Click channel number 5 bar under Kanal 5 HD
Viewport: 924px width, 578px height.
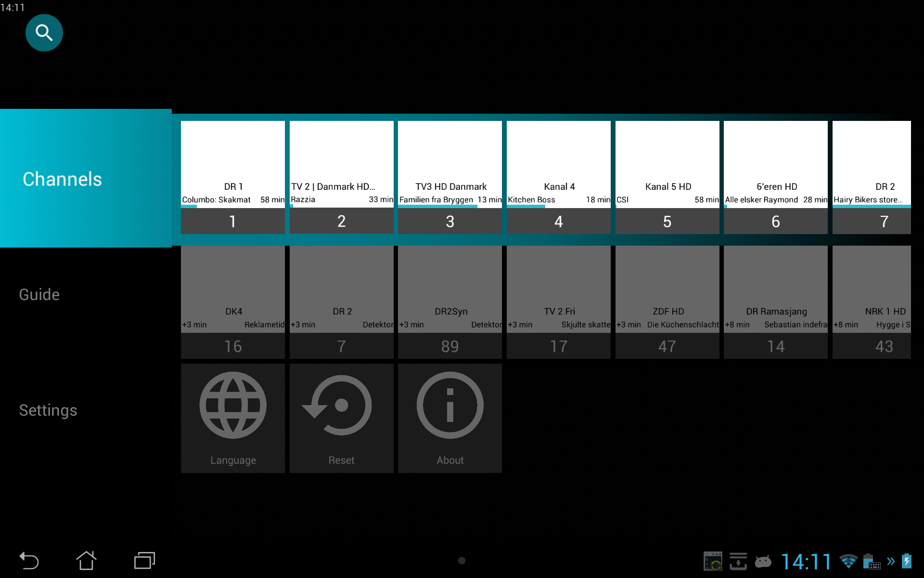[667, 222]
